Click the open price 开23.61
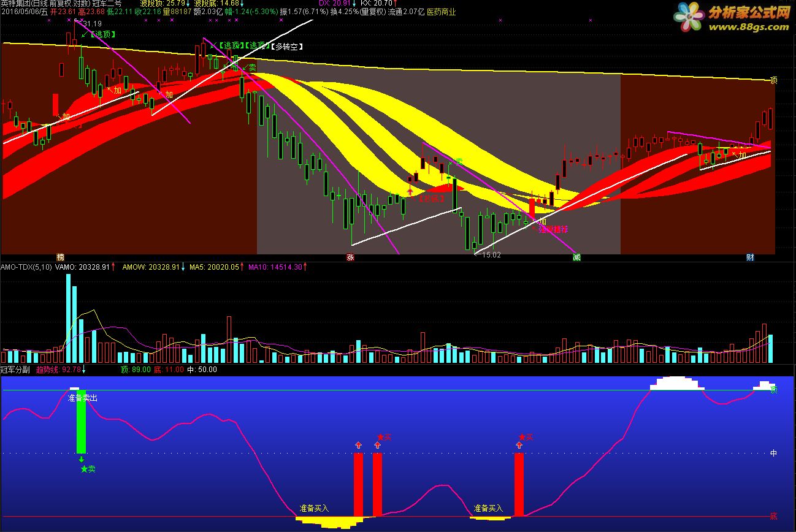This screenshot has height=532, width=796. click(x=63, y=12)
